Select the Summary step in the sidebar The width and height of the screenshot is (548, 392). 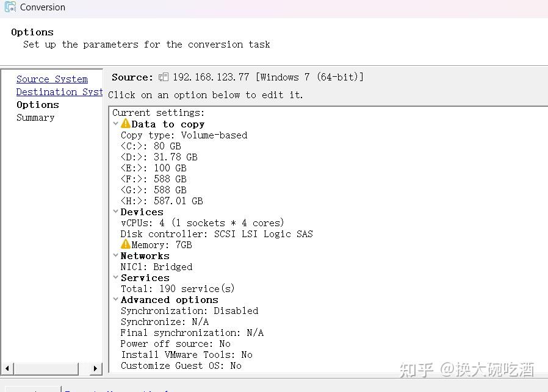(x=35, y=117)
